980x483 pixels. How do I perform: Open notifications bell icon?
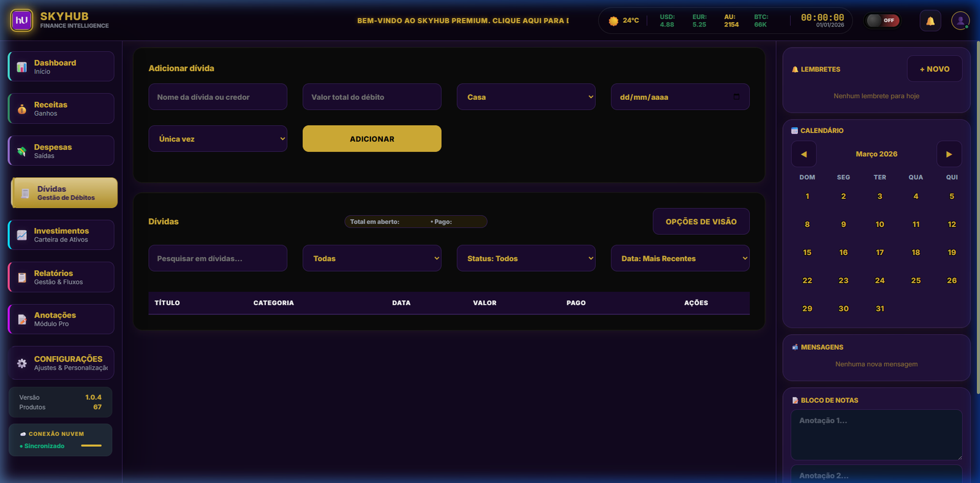pyautogui.click(x=930, y=21)
